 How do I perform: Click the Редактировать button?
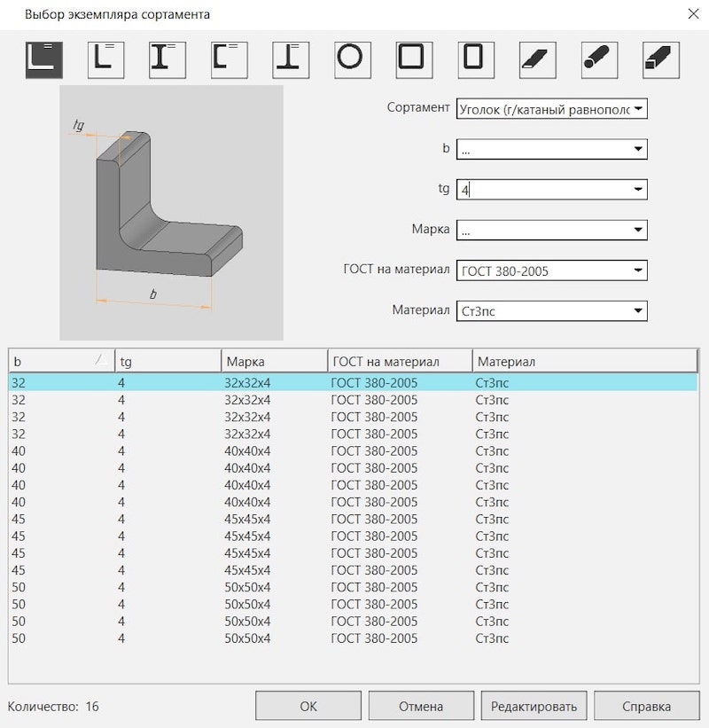pos(534,706)
